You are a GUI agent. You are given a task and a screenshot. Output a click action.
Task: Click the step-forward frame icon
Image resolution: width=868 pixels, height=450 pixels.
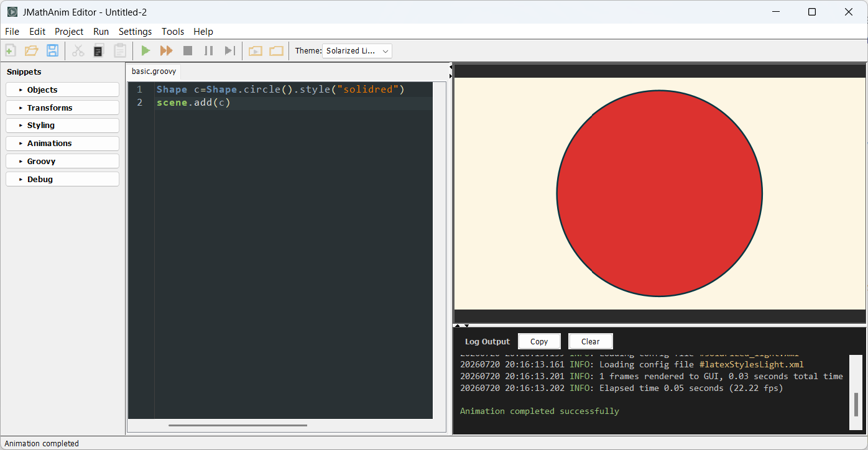tap(229, 51)
